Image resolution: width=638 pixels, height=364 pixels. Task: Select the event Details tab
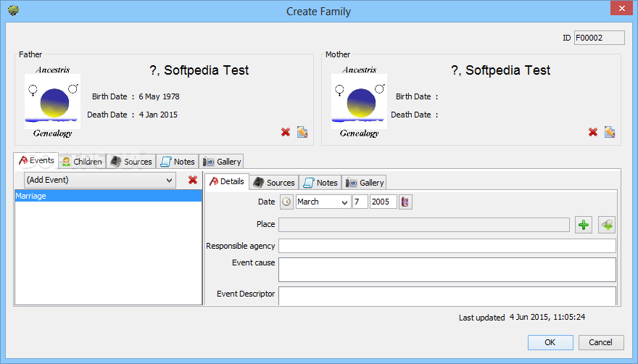click(x=227, y=181)
